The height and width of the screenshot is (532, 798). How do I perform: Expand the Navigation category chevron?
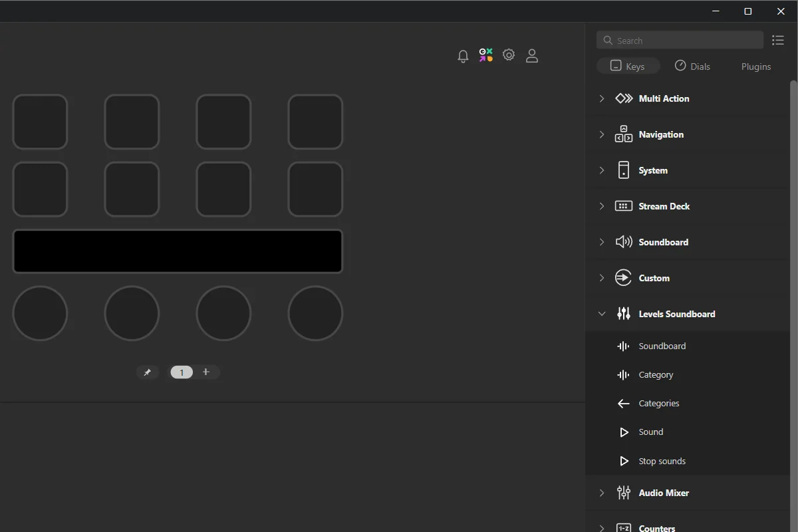coord(602,134)
